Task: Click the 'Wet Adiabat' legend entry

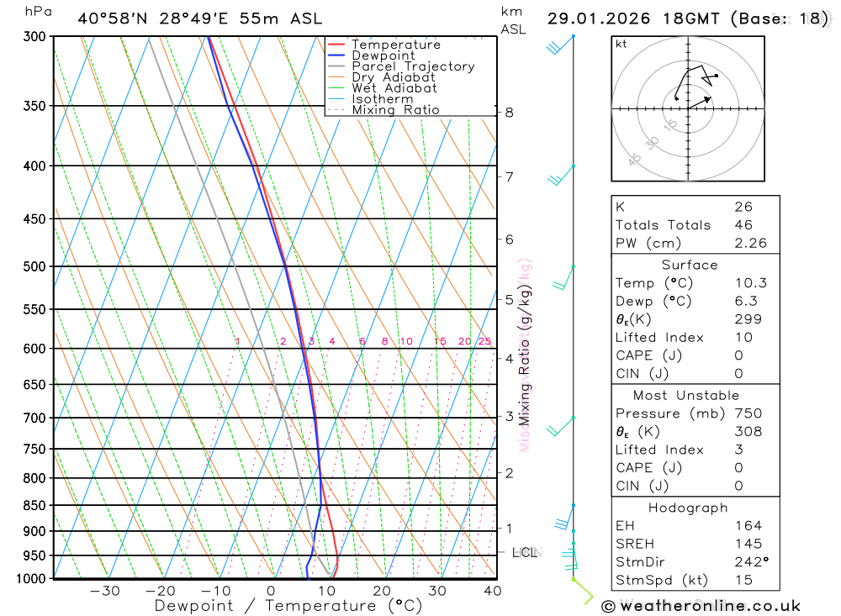Action: [394, 88]
